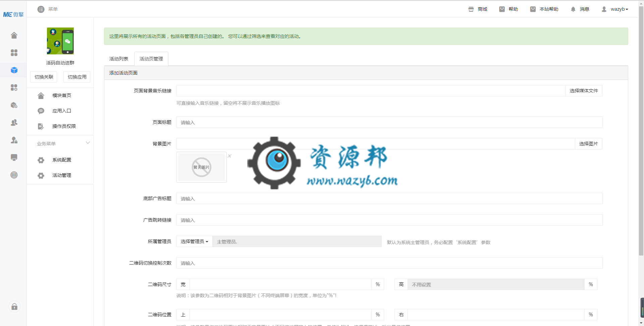Remove background image with x icon

pyautogui.click(x=230, y=156)
